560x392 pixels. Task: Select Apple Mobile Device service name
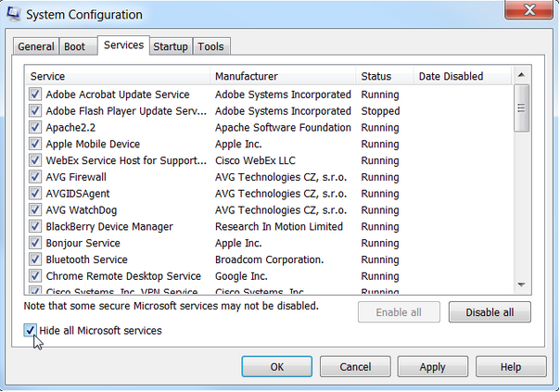point(93,144)
